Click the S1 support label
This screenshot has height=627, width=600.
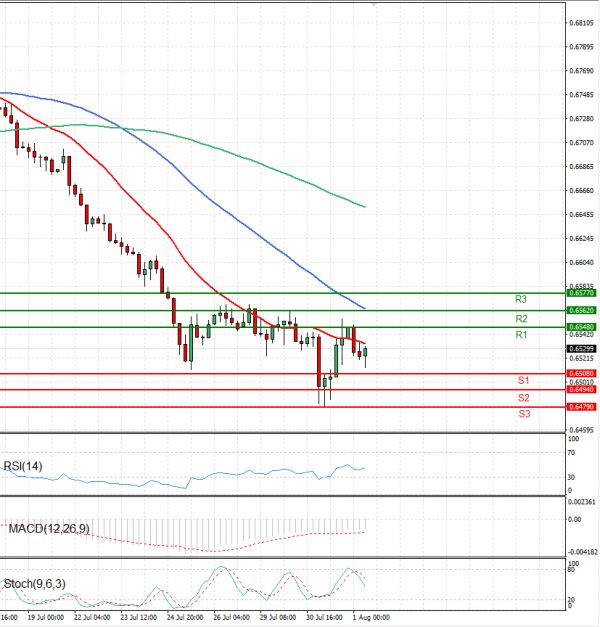523,380
